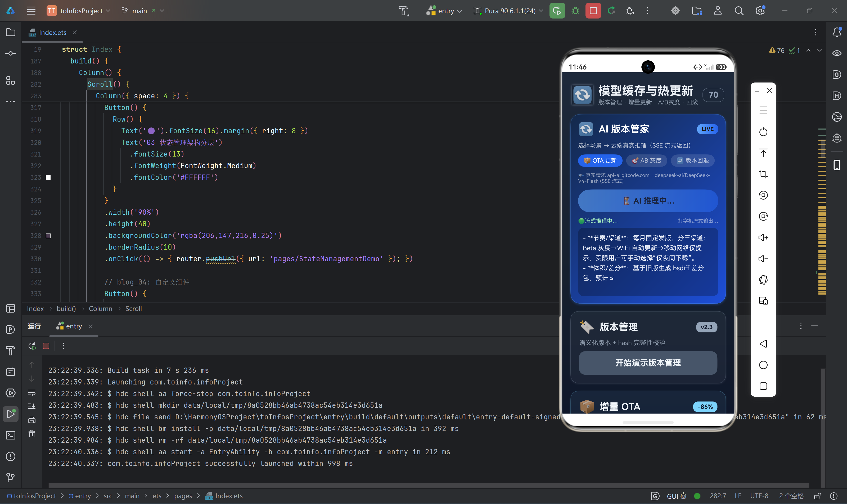
Task: Tap emulator recent apps square button
Action: pyautogui.click(x=763, y=386)
